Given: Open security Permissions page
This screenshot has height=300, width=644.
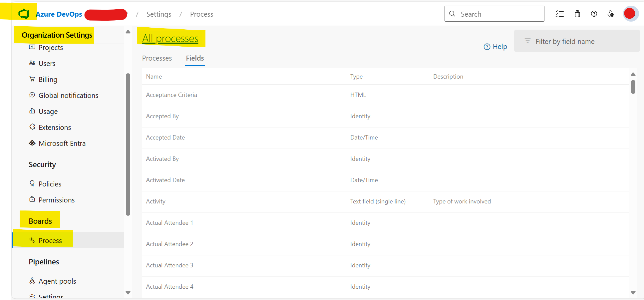Looking at the screenshot, I should click(x=57, y=200).
